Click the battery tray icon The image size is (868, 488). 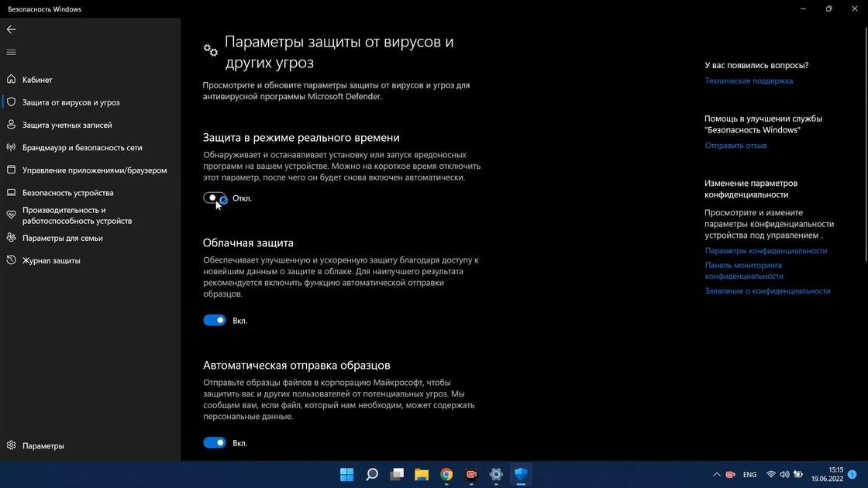(x=798, y=475)
